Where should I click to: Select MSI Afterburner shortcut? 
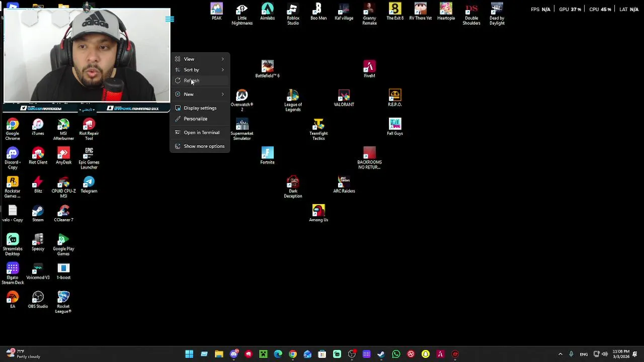point(63,130)
